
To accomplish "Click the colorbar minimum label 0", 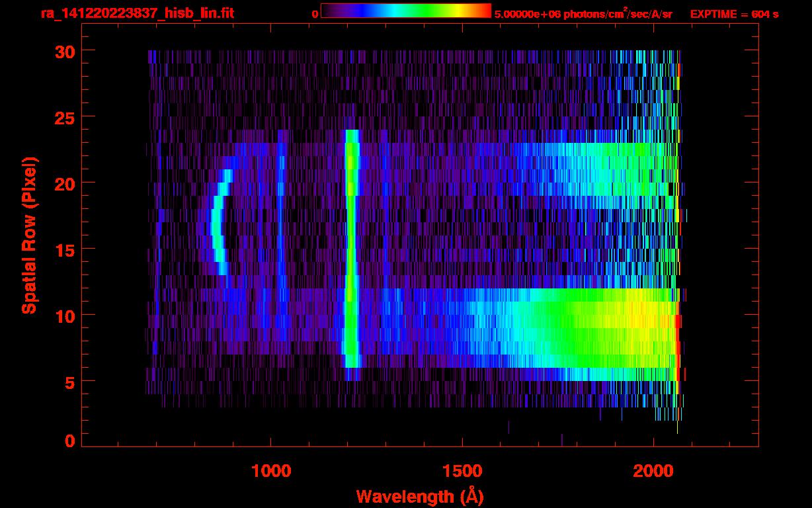I will (315, 14).
